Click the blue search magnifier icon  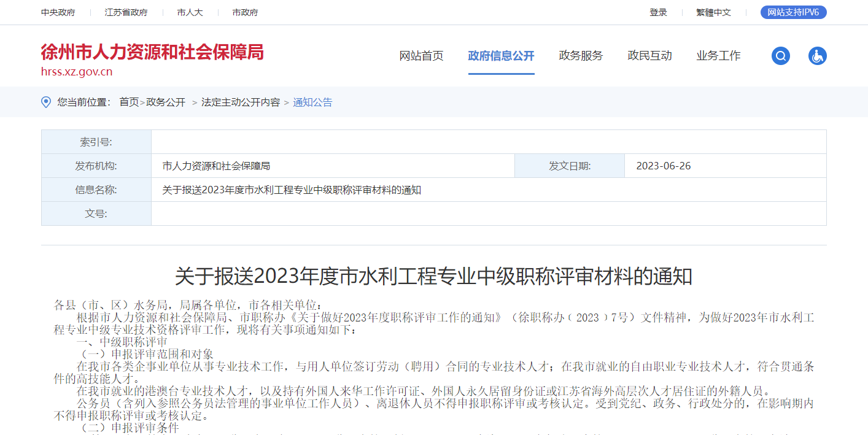pos(780,56)
